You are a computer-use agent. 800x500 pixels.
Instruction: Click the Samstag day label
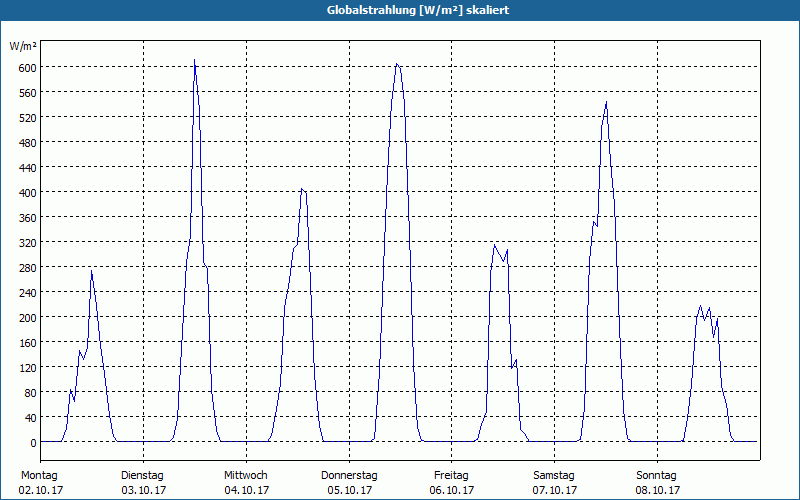click(554, 476)
